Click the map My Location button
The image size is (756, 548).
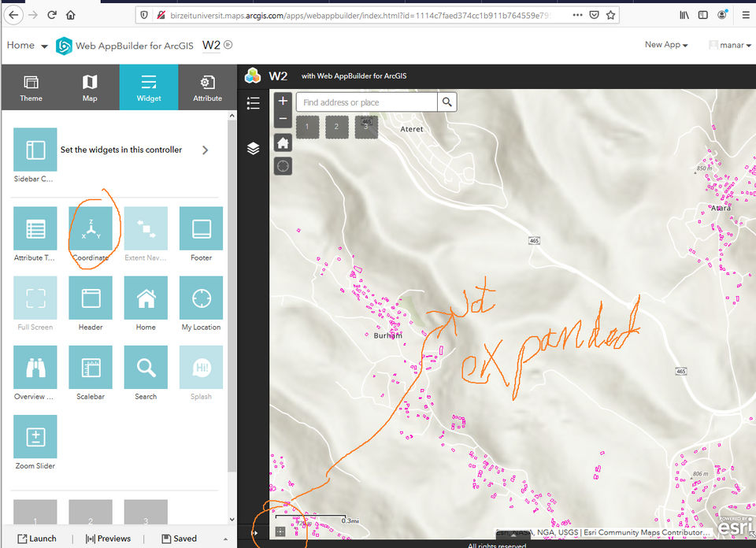[283, 166]
